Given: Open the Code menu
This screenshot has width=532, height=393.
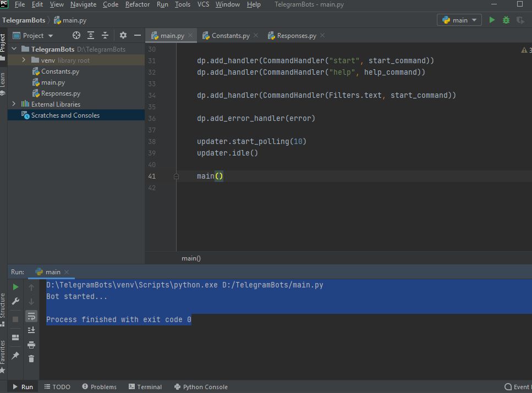Looking at the screenshot, I should point(111,4).
